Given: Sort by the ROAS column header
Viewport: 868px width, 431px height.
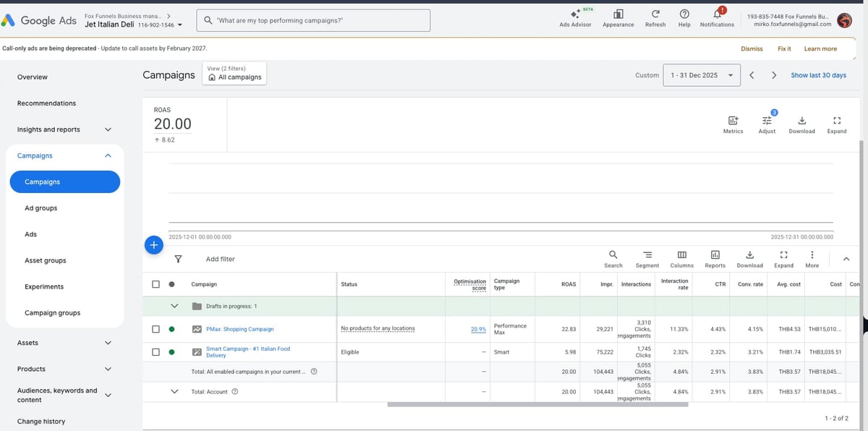Looking at the screenshot, I should coord(569,284).
